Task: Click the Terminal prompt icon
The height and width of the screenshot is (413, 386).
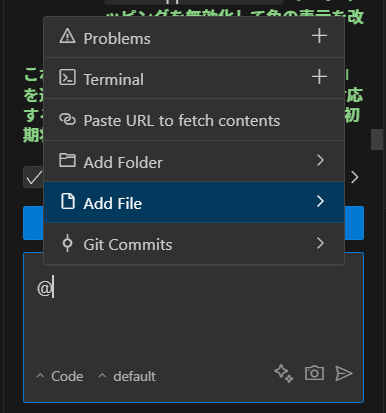Action: pyautogui.click(x=67, y=77)
